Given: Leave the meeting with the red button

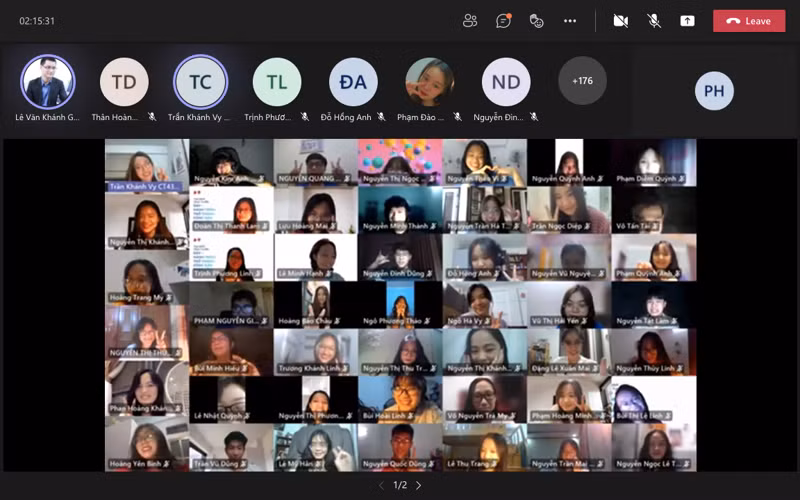Looking at the screenshot, I should [x=748, y=21].
